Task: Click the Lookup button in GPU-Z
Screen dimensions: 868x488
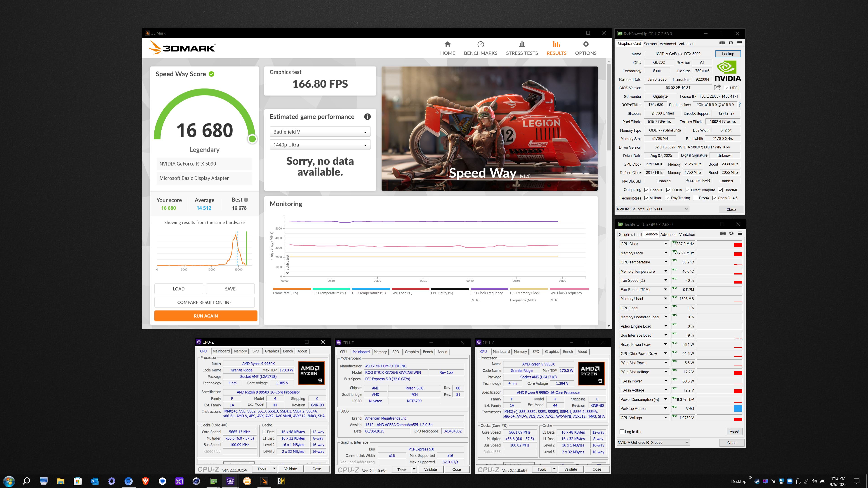Action: (x=728, y=54)
